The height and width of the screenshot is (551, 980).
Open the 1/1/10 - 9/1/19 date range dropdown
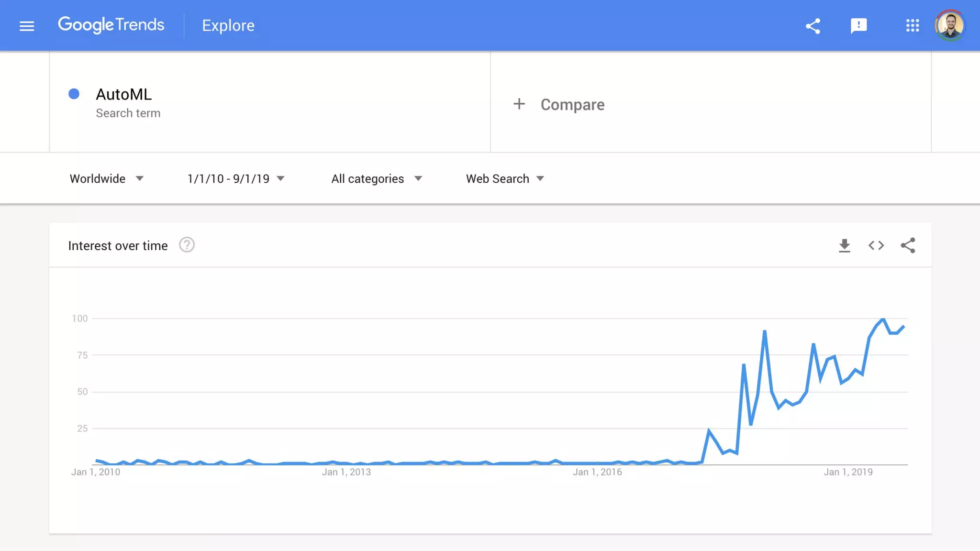[x=236, y=179]
